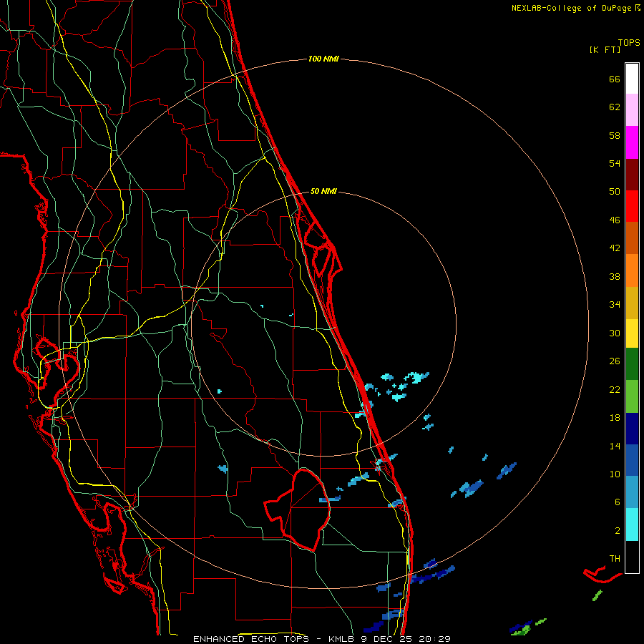Pick the light pink swatch in color scale
Screen dimensions: 644x644
coord(632,110)
